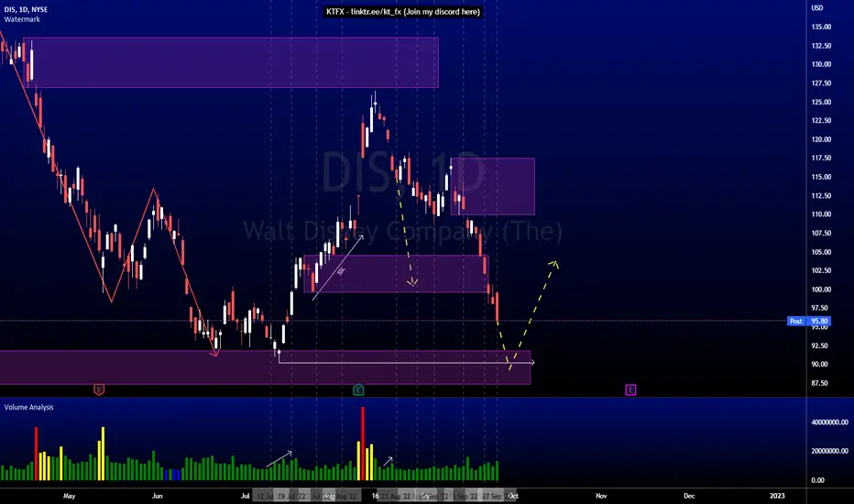
Task: Click the 23 Aug '22 date tag
Action: tap(396, 497)
